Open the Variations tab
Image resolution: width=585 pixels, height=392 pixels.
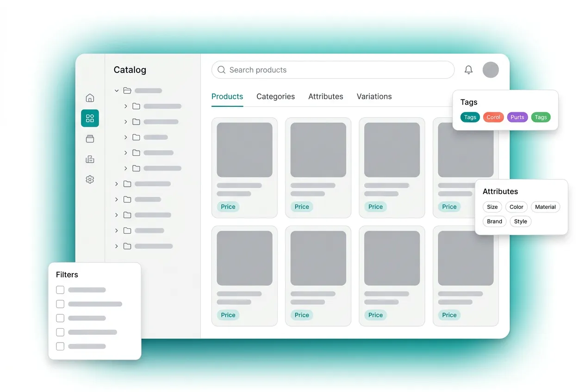pos(374,96)
